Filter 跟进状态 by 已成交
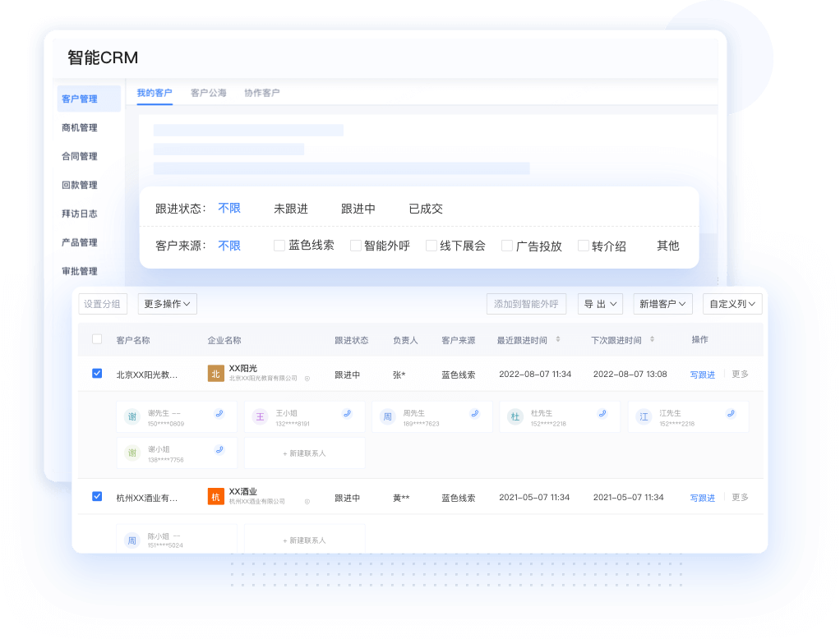 click(x=426, y=209)
